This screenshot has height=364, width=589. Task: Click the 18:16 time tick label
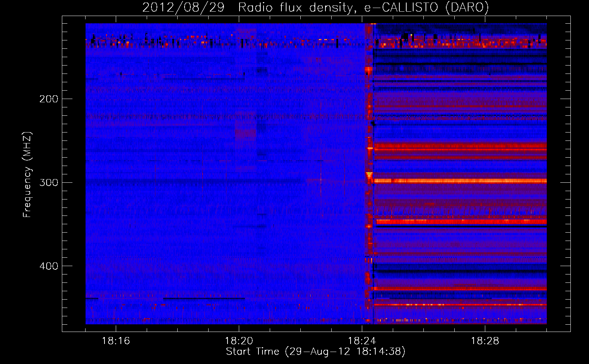[x=116, y=341]
